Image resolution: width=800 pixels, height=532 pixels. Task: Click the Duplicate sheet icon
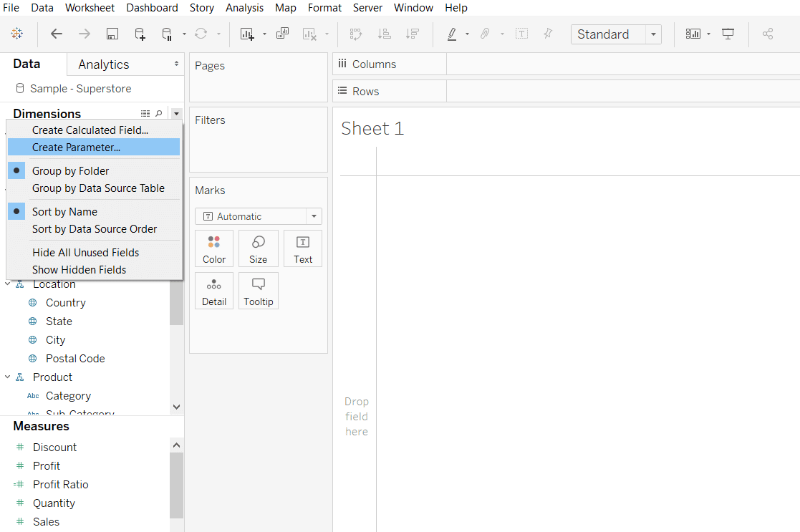click(282, 34)
